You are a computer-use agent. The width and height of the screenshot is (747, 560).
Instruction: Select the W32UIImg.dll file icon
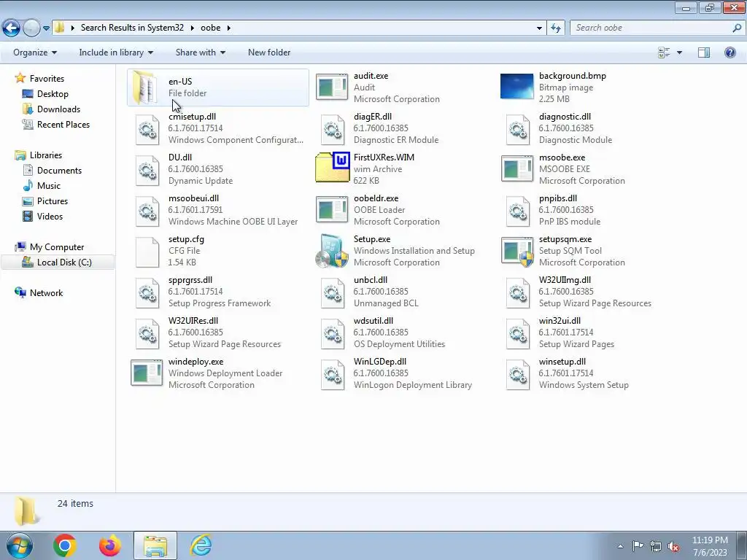(518, 293)
